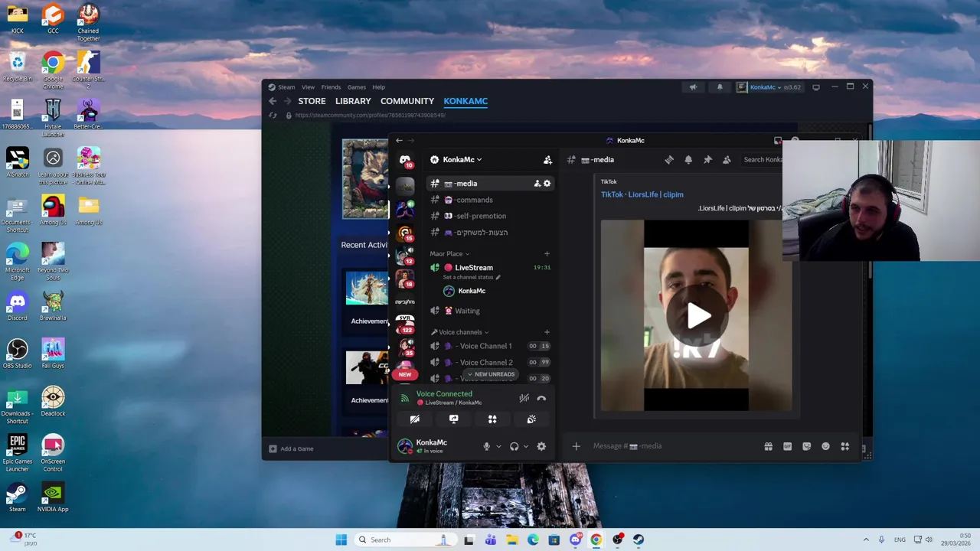Open the GIF picker in message bar

pos(787,446)
